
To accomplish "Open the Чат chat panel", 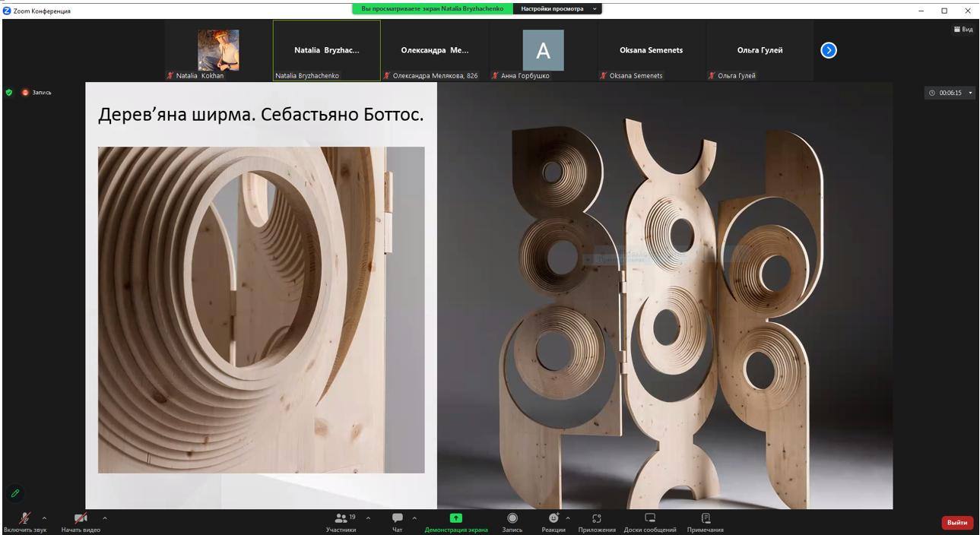I will coord(397,521).
